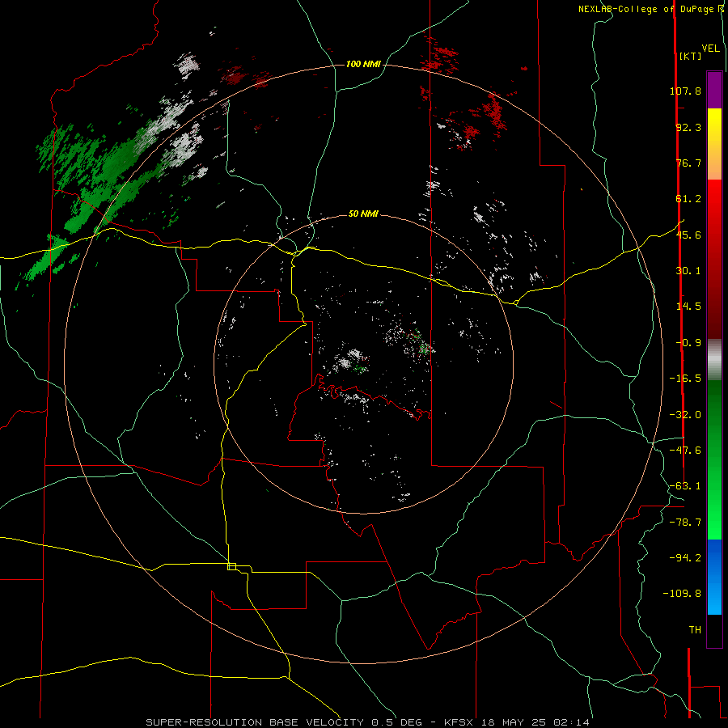The image size is (728, 728).
Task: Click the 14.5 velocity scale value
Action: tap(688, 307)
